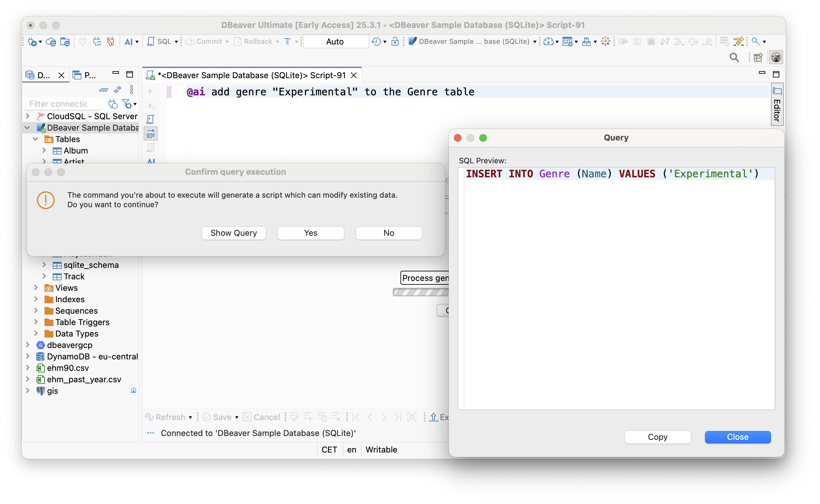Toggle the connection filter options

128,104
